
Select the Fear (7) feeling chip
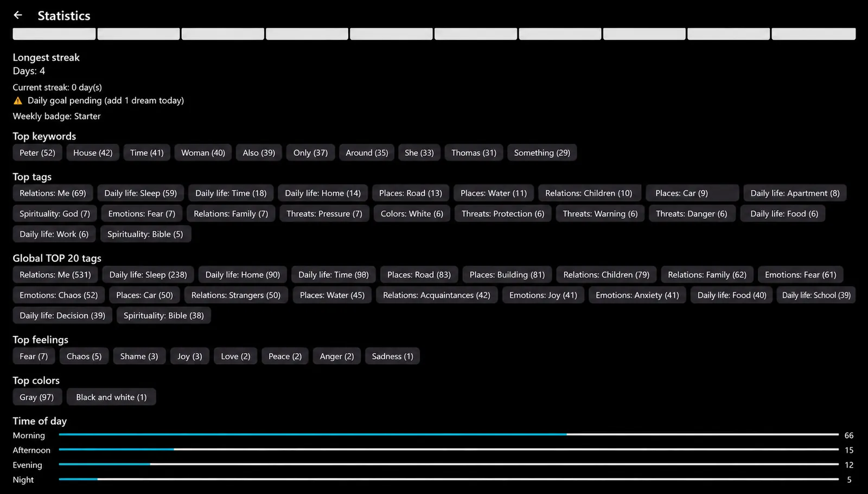point(34,357)
